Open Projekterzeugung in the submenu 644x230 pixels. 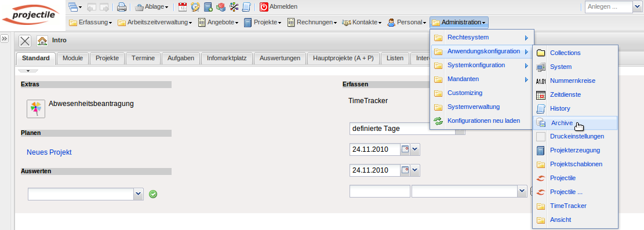pyautogui.click(x=576, y=150)
